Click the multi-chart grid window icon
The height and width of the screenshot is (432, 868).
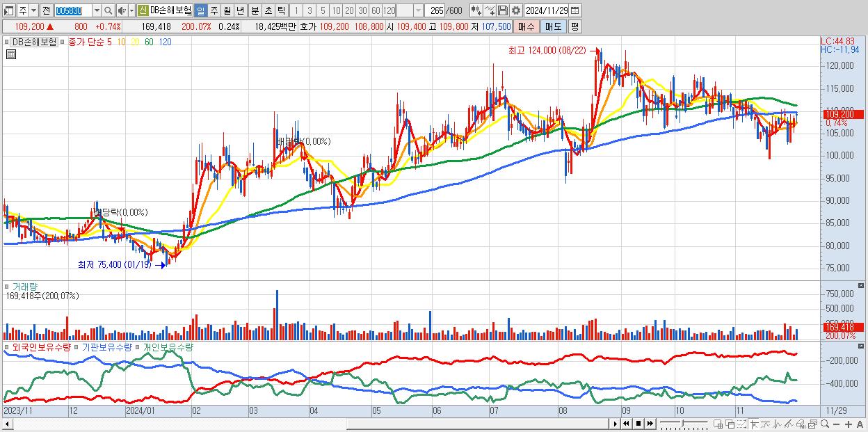click(718, 424)
